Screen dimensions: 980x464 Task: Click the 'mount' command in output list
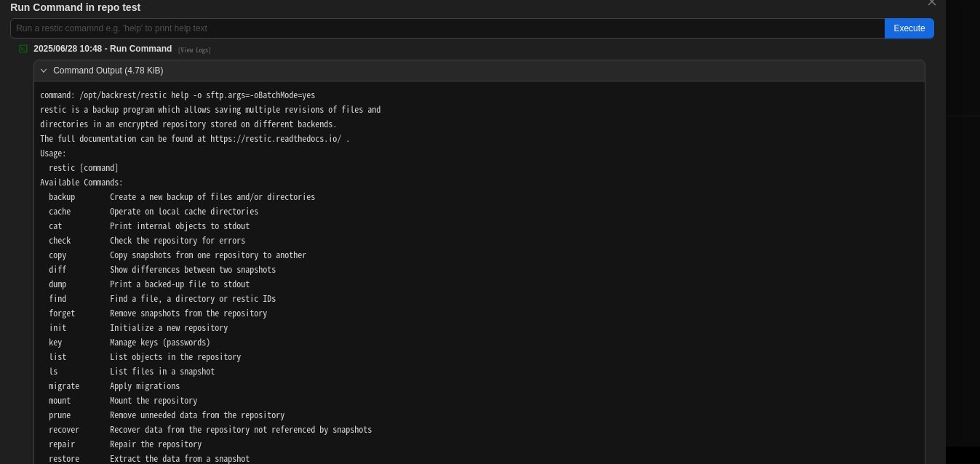tap(60, 401)
